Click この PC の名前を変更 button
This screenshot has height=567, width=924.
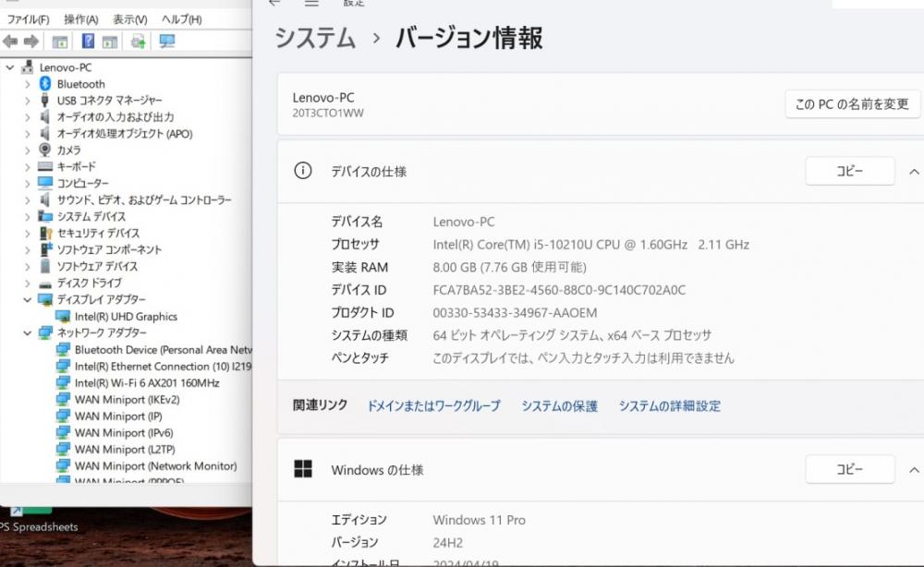pyautogui.click(x=852, y=104)
